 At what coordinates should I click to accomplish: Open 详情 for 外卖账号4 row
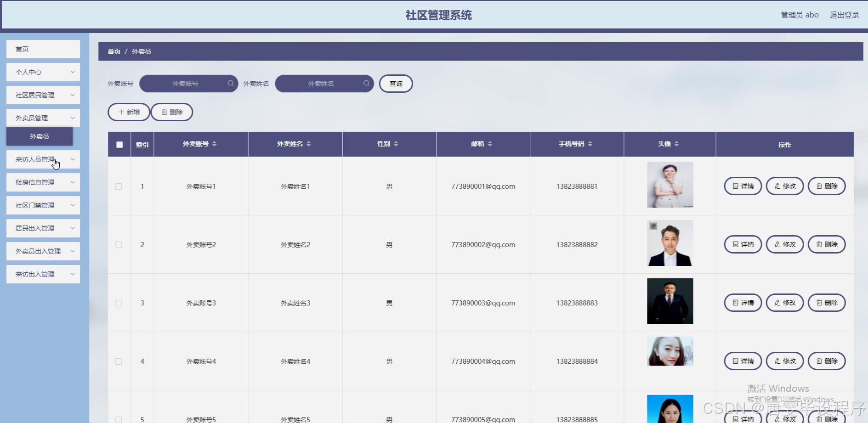click(743, 361)
